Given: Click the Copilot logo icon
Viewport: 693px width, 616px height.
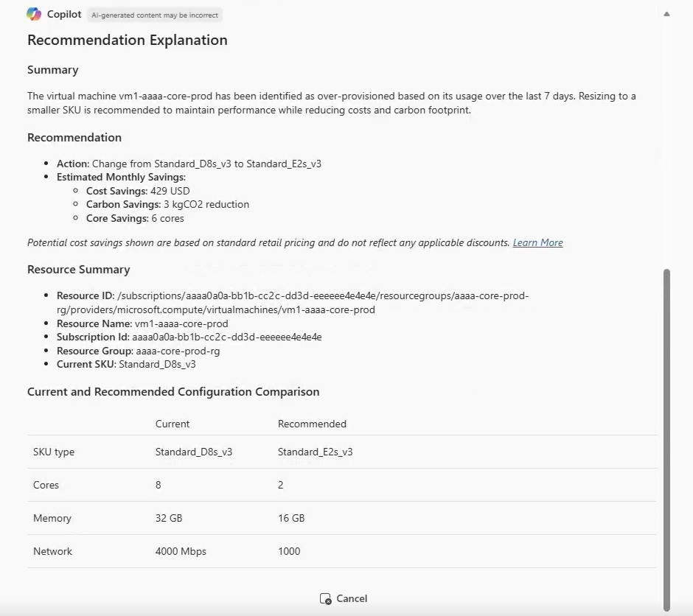Looking at the screenshot, I should pyautogui.click(x=32, y=14).
